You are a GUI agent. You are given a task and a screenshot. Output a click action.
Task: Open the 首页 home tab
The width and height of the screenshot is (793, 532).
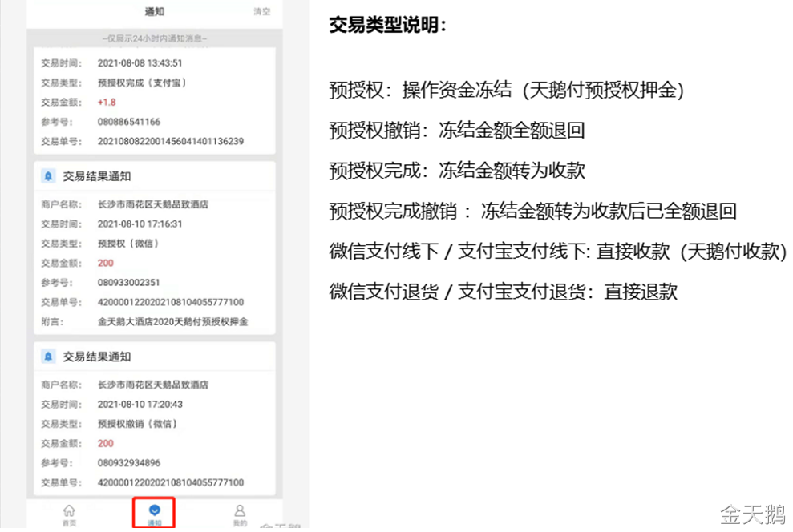(69, 515)
